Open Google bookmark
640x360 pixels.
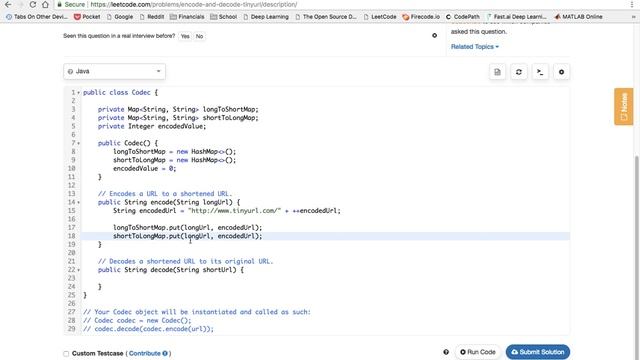[120, 17]
